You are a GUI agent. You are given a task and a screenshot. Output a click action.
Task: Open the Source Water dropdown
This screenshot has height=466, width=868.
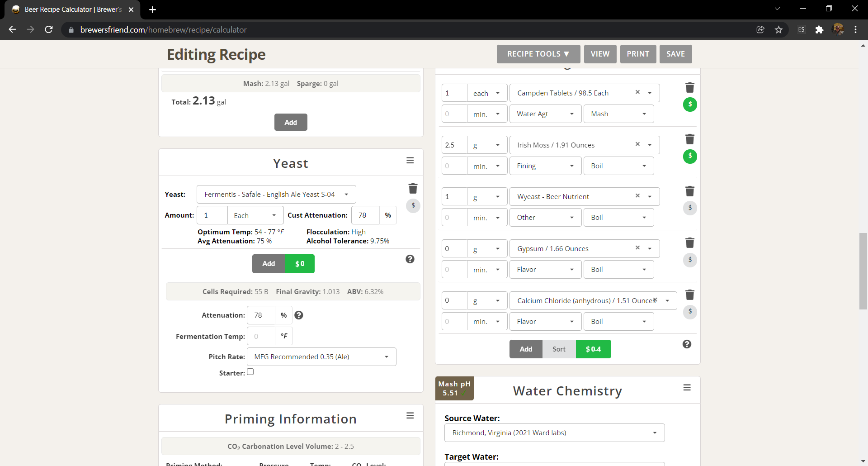coord(554,433)
